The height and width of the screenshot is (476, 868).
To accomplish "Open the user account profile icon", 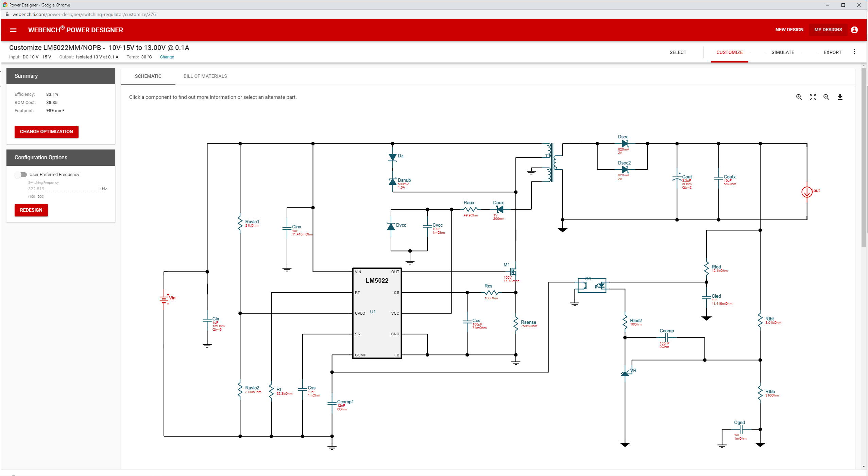I will (854, 30).
